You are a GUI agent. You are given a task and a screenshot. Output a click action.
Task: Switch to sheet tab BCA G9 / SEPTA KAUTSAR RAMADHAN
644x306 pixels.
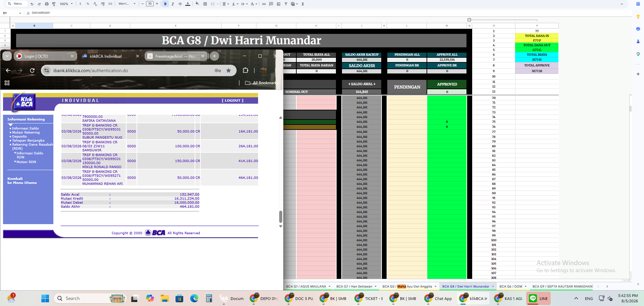tap(562, 287)
